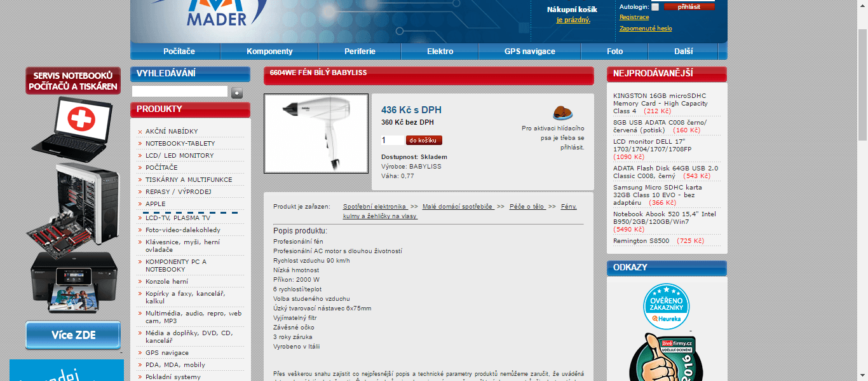Open Kopírky a faxy, kancelář category

click(x=186, y=297)
